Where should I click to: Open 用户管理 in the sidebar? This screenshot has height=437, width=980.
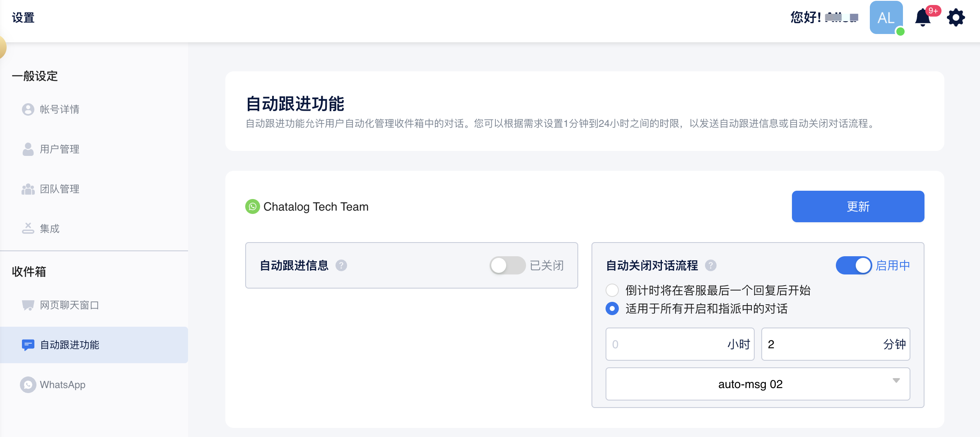[59, 149]
